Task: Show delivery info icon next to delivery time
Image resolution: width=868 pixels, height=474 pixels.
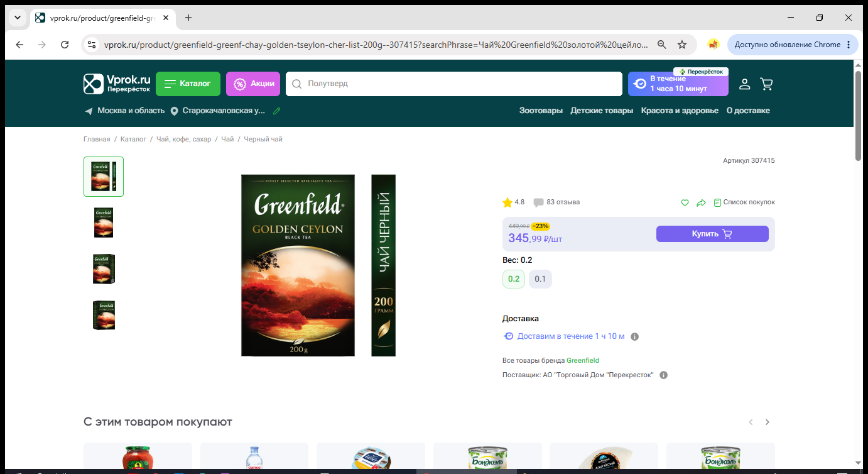Action: [x=634, y=337]
